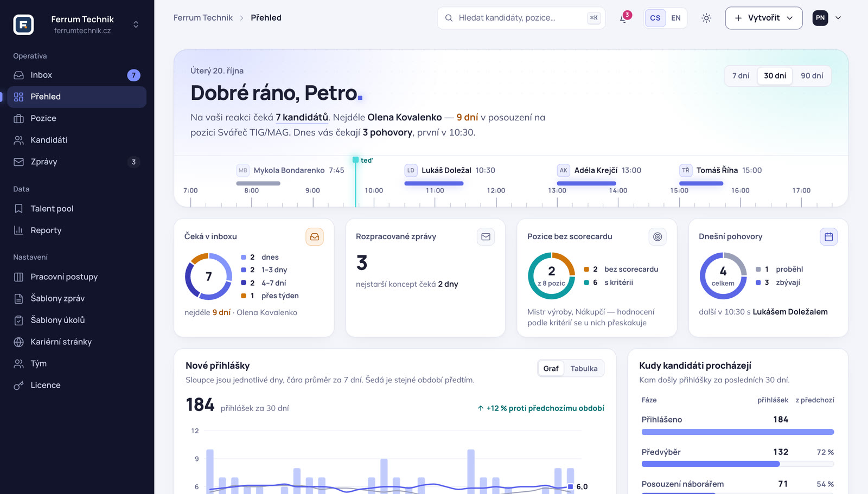
Task: Open the Inbox sidebar item
Action: (x=77, y=75)
